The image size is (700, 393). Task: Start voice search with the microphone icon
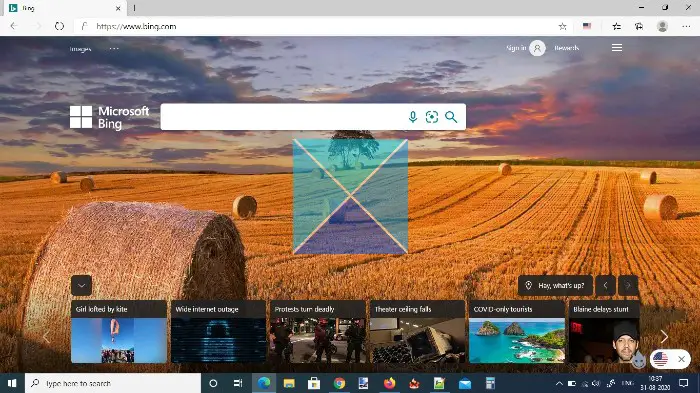pyautogui.click(x=413, y=117)
